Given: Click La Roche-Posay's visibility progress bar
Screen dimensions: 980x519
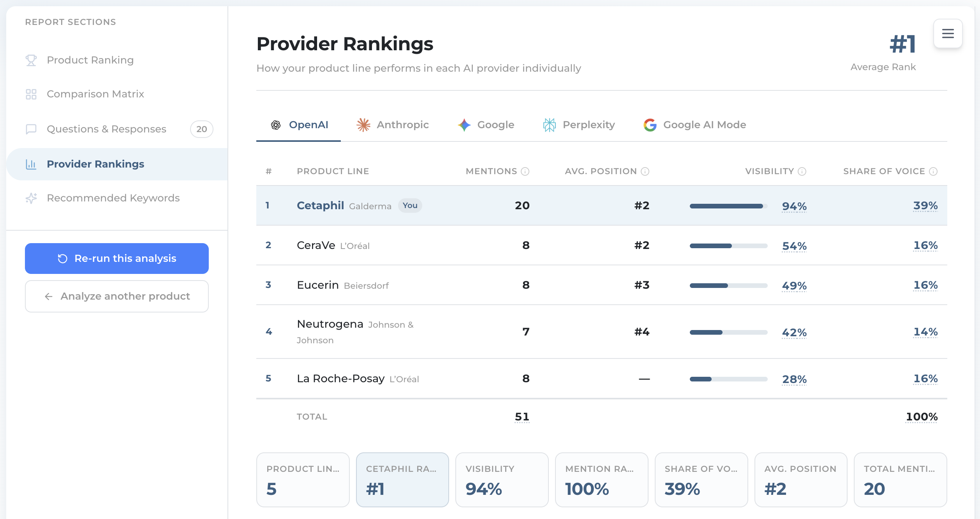Looking at the screenshot, I should point(728,379).
